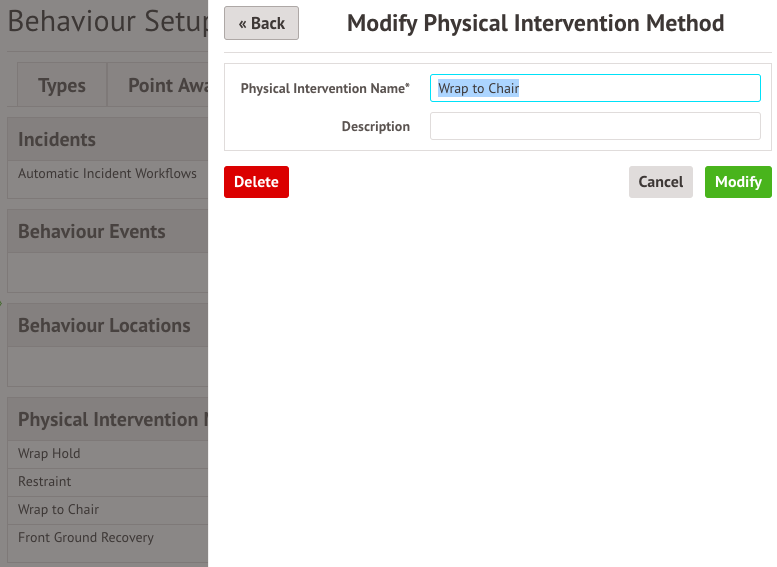Choose Wrap to Chair in background list

pyautogui.click(x=58, y=509)
